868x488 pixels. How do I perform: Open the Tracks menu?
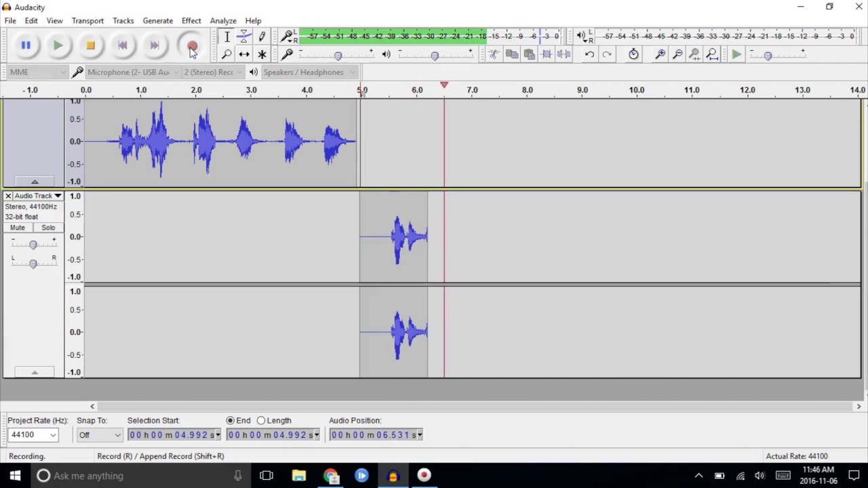(123, 21)
